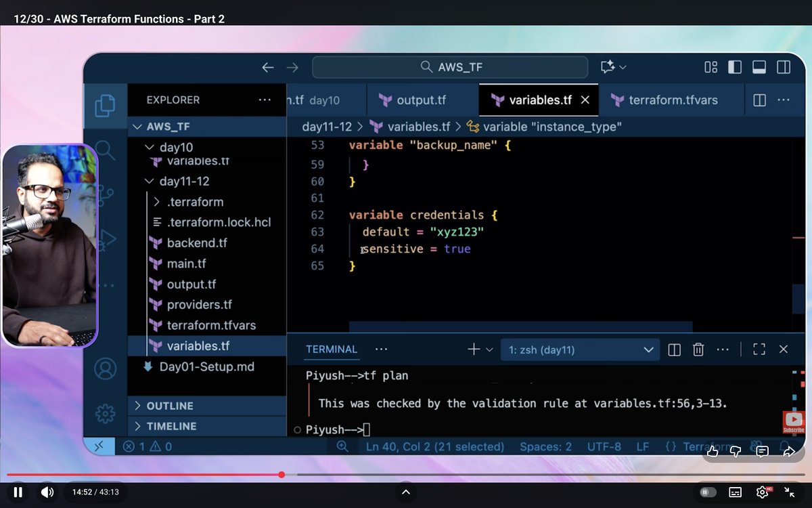Toggle the autoplay switch
Screen dimensions: 812x508
pyautogui.click(x=708, y=492)
